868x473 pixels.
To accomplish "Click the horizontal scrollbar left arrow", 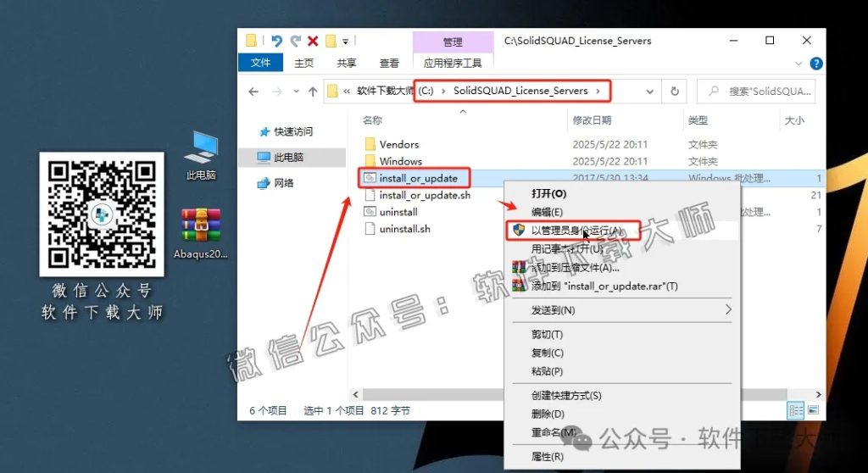I will (355, 394).
